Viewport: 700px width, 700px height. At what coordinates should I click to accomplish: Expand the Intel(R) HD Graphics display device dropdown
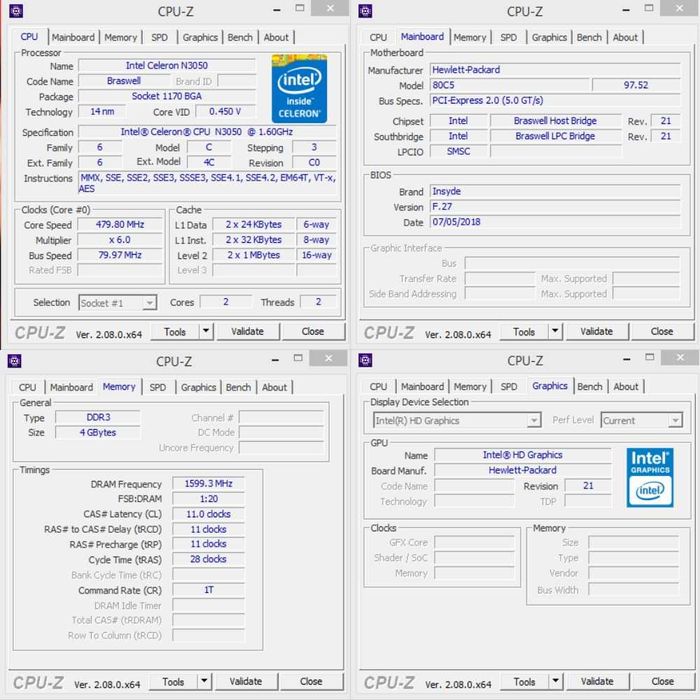point(457,421)
